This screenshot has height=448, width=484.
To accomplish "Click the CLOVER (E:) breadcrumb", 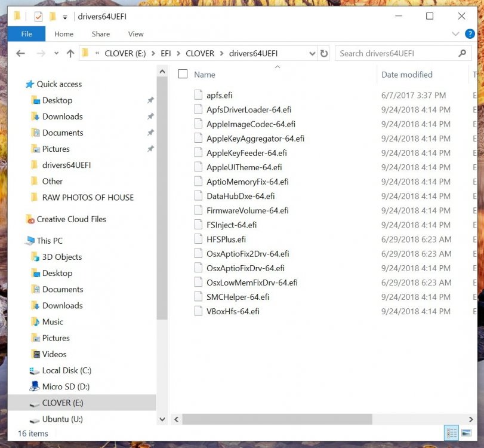I will pos(125,53).
